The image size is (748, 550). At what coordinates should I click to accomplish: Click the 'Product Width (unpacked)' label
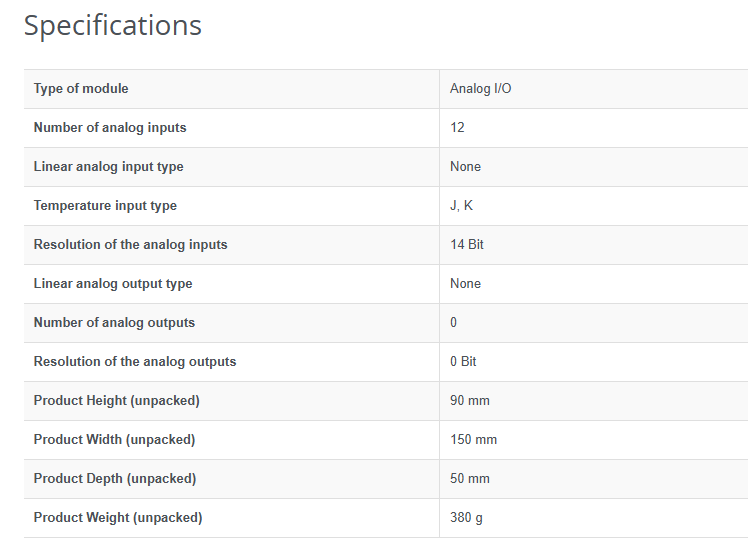pyautogui.click(x=114, y=440)
